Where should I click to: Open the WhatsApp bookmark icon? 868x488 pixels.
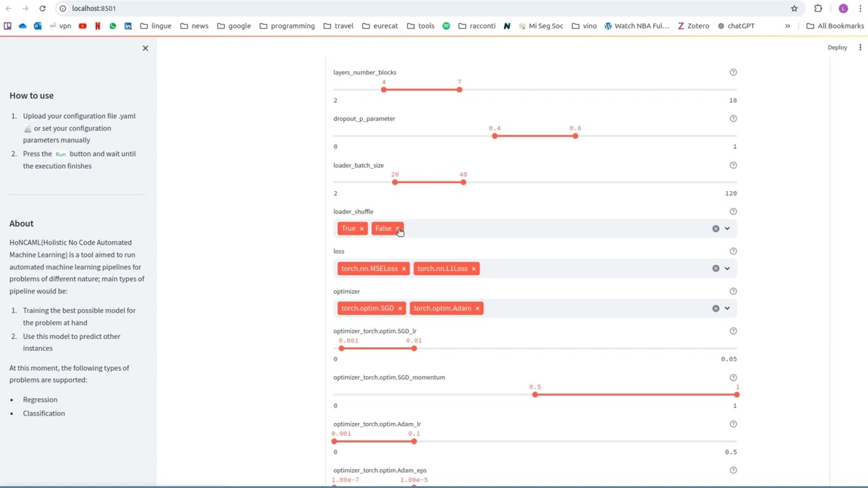[113, 26]
